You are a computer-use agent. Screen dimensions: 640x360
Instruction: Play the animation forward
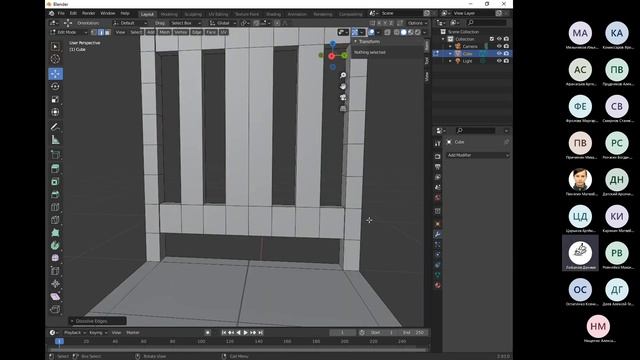246,333
